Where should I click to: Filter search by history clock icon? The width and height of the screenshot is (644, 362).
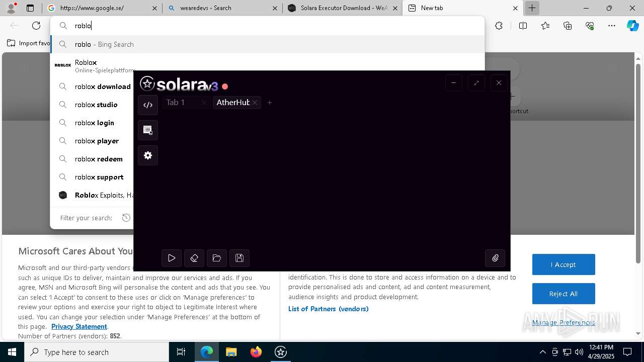[126, 218]
